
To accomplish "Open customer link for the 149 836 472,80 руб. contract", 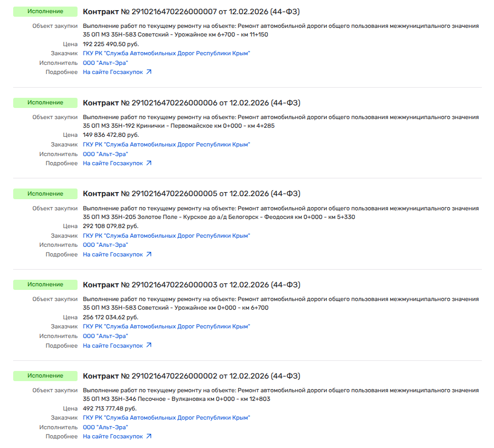I will pyautogui.click(x=166, y=144).
